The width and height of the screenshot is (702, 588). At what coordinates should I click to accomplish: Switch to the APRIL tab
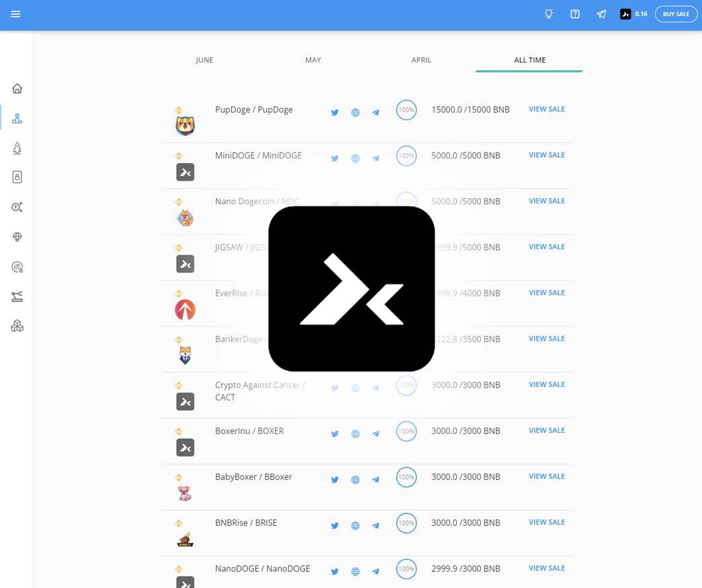point(421,60)
